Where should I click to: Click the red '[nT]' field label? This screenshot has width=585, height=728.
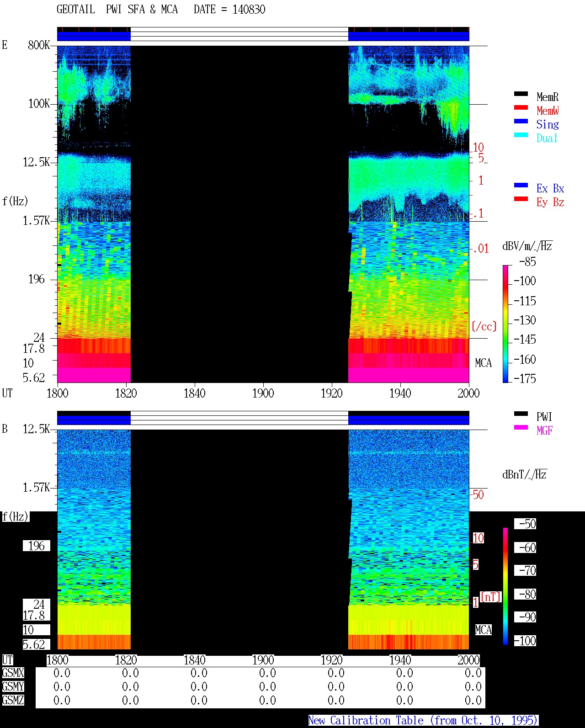click(491, 596)
